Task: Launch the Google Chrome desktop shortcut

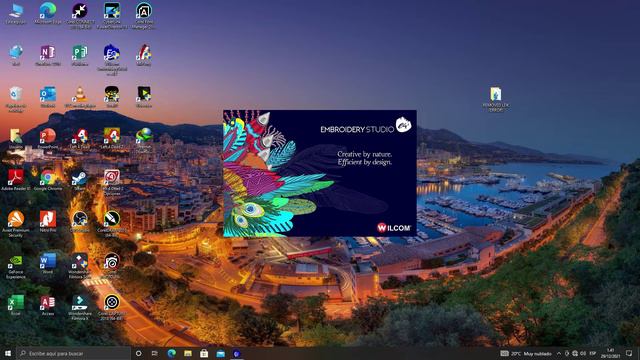Action: (48, 180)
